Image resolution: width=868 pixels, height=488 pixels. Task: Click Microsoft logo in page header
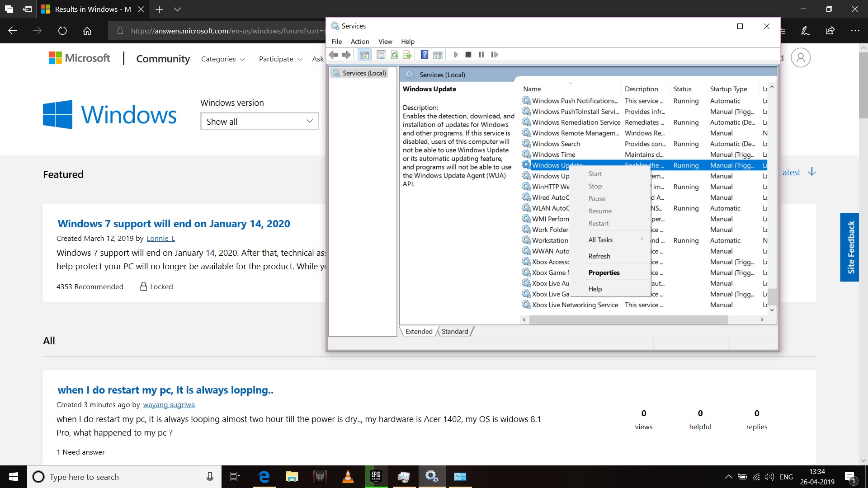pos(79,58)
